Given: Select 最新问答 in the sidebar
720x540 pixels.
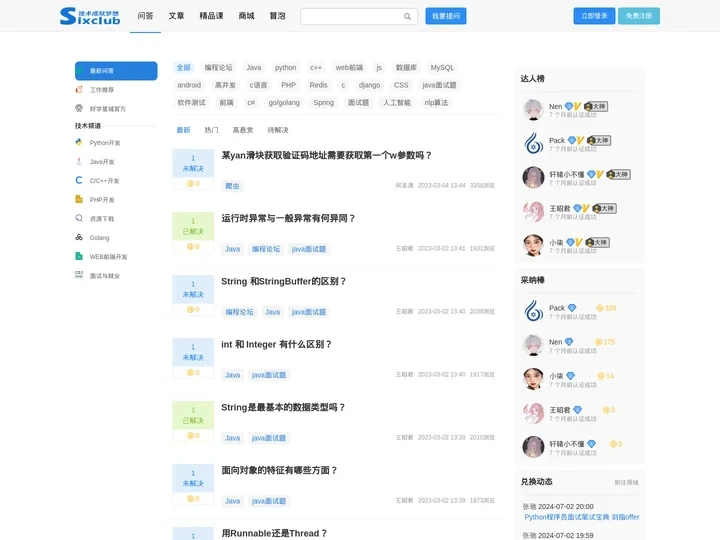Looking at the screenshot, I should click(x=116, y=71).
